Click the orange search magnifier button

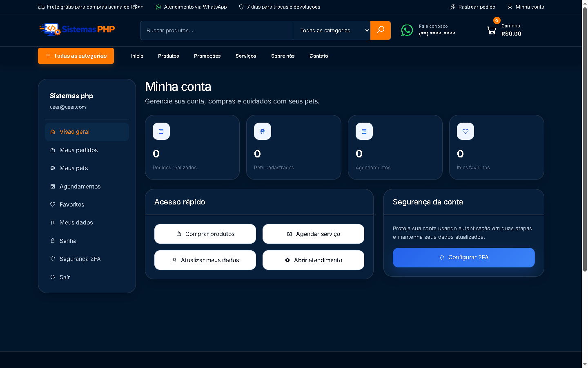click(x=381, y=30)
